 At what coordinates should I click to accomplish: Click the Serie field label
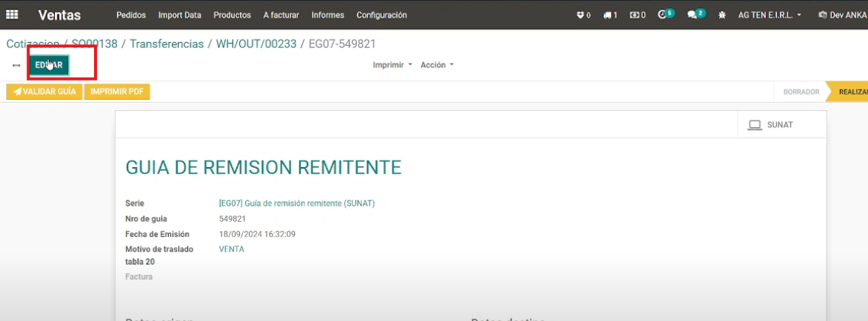[135, 203]
